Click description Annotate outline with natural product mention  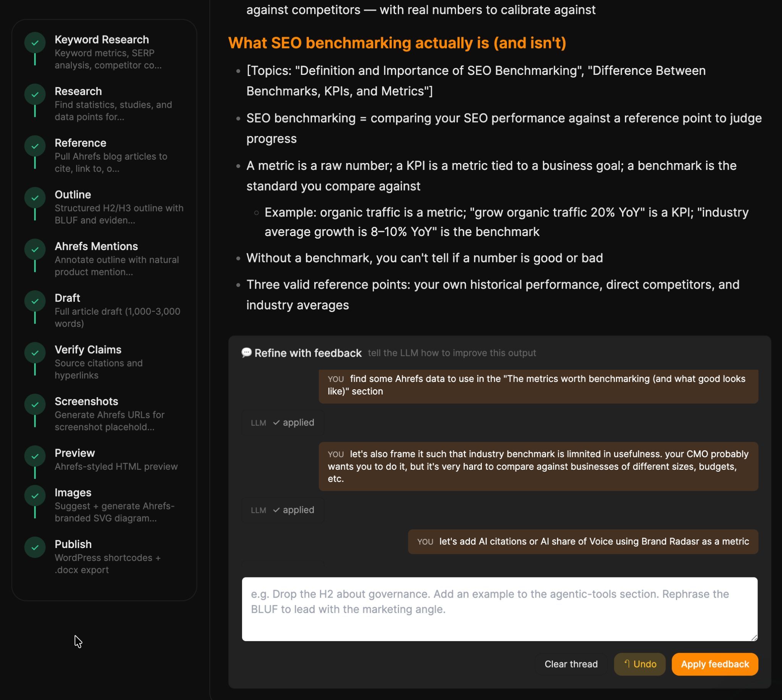click(x=117, y=266)
